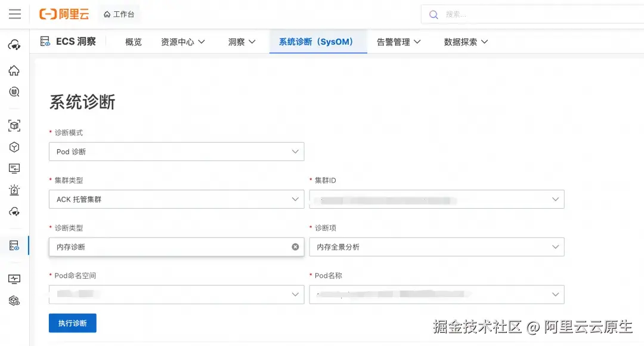Open the Pod命名空间 dropdown
Image resolution: width=644 pixels, height=346 pixels.
click(177, 295)
